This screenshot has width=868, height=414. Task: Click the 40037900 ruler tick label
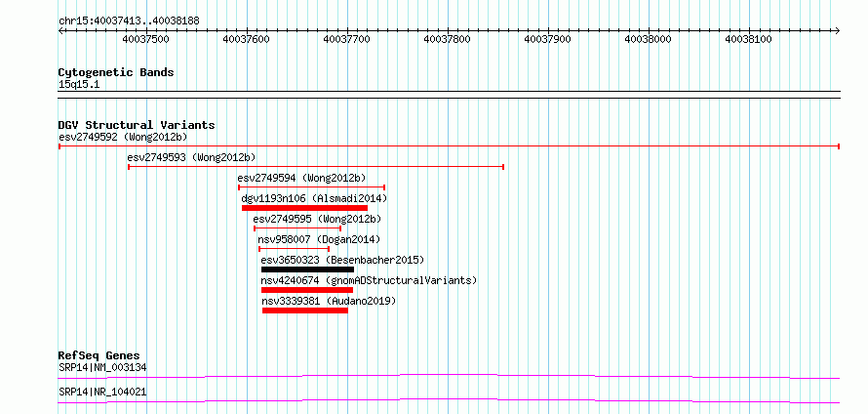click(547, 39)
